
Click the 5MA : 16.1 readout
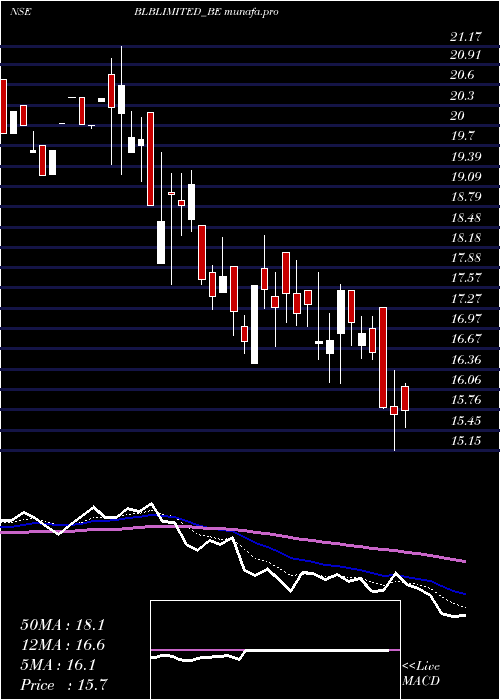pos(58,665)
